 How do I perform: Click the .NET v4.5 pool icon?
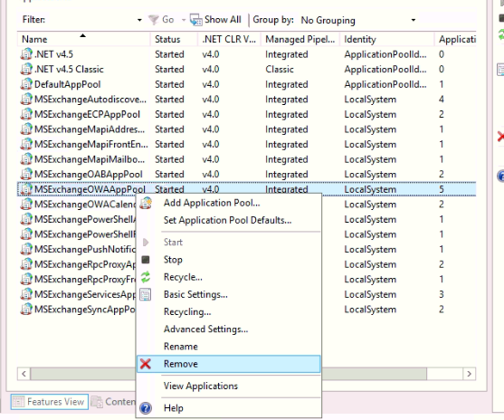tap(26, 54)
